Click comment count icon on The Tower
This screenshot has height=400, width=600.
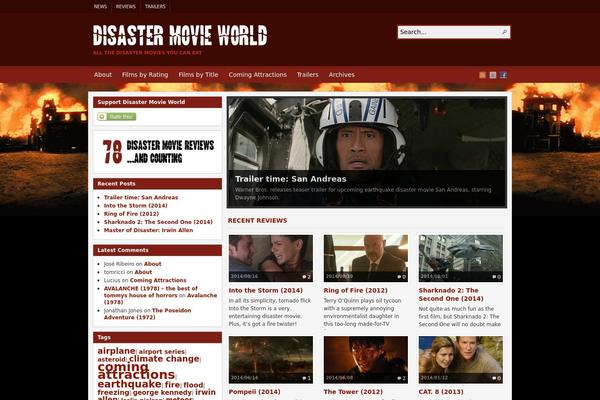pos(401,378)
